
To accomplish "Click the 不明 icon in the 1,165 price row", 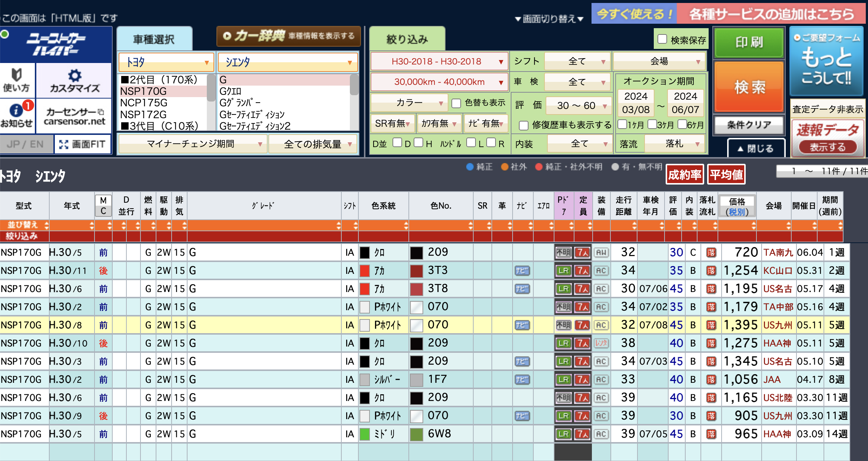I will tap(564, 398).
